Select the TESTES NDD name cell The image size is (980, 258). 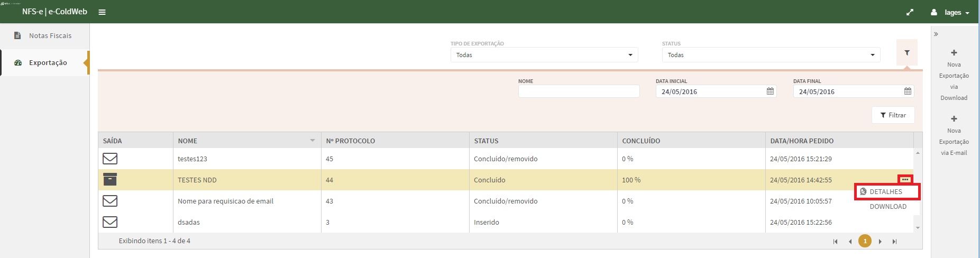coord(247,180)
